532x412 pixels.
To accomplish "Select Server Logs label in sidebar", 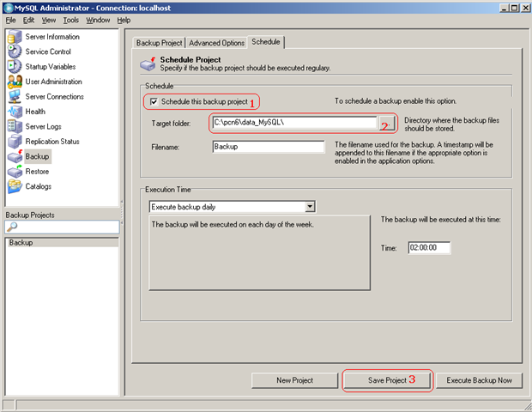I will 44,126.
